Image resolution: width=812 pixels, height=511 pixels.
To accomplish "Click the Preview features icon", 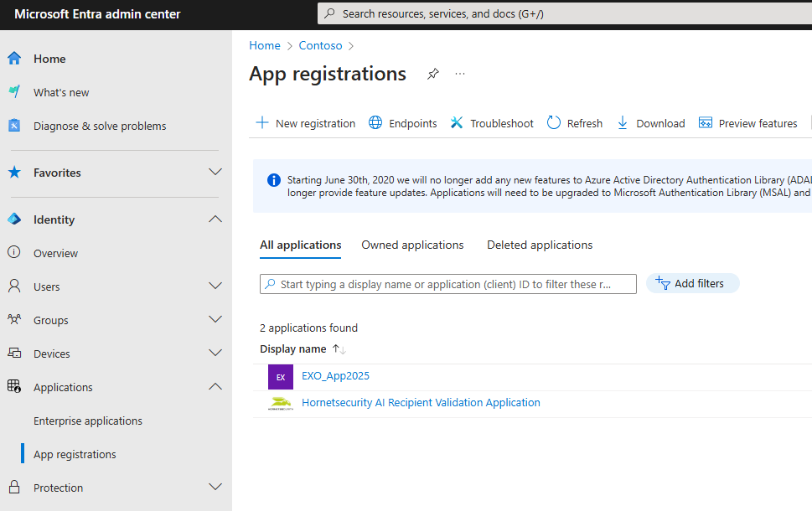I will [x=706, y=122].
